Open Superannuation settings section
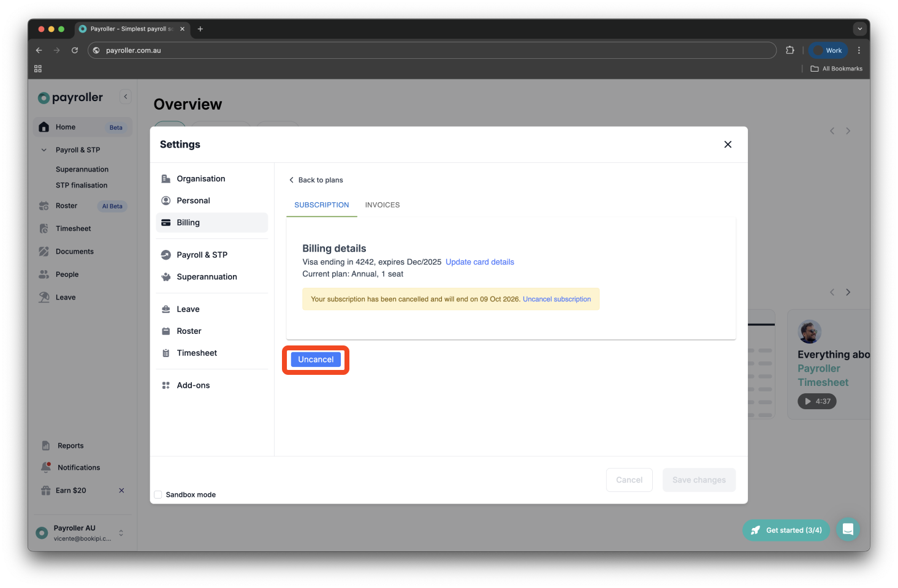898x588 pixels. 212,277
